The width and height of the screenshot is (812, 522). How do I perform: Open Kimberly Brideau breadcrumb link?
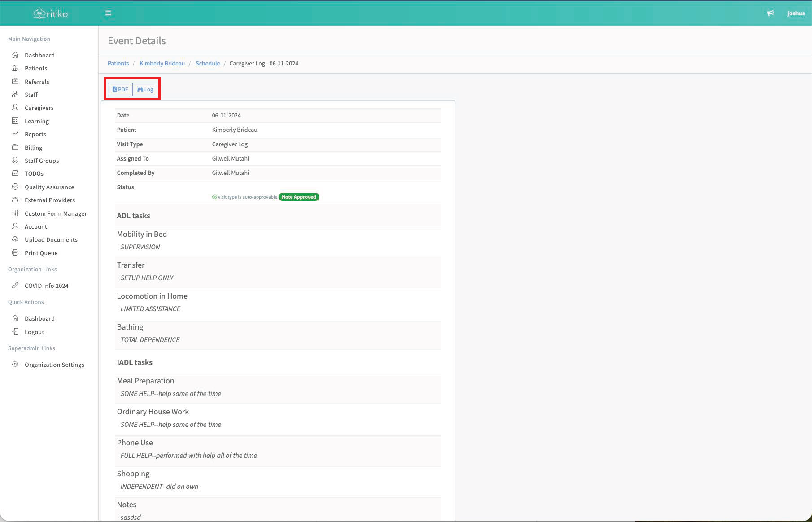pyautogui.click(x=162, y=63)
